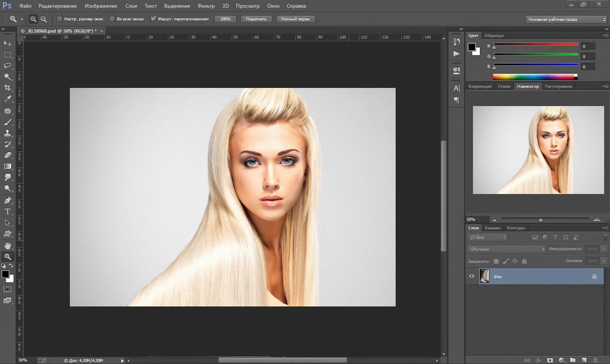Activate the Hand tool
Viewport: 610px width, 364px height.
7,246
